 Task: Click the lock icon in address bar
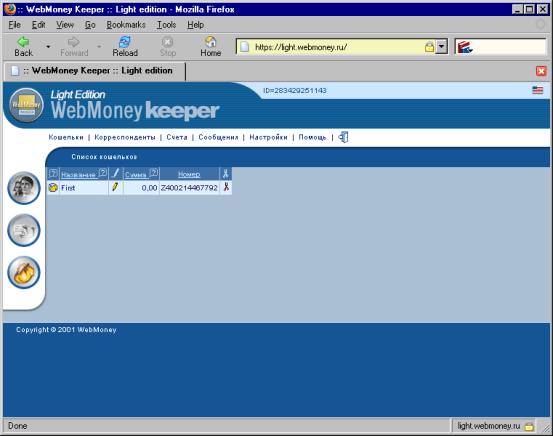coord(429,47)
